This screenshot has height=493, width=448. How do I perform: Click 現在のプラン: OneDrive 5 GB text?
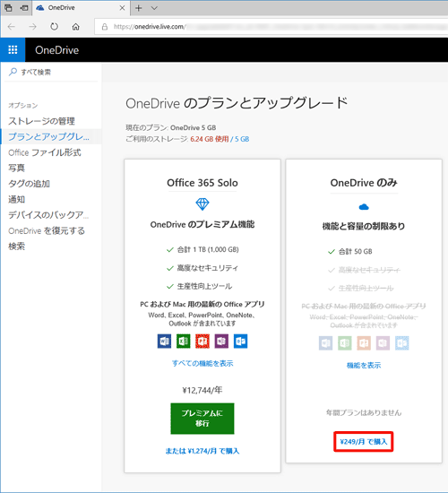click(171, 127)
